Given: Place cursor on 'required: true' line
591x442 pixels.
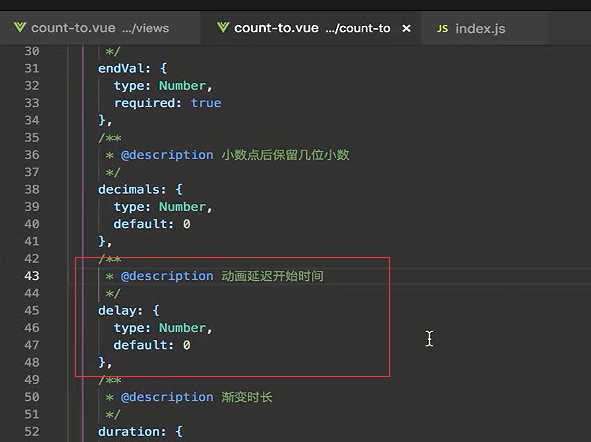Looking at the screenshot, I should coord(168,103).
